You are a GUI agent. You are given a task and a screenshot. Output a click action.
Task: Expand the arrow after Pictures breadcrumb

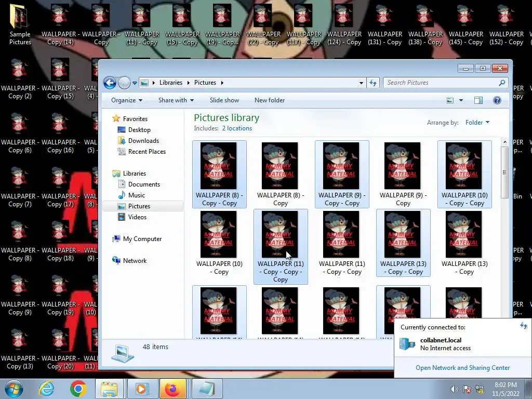point(222,83)
